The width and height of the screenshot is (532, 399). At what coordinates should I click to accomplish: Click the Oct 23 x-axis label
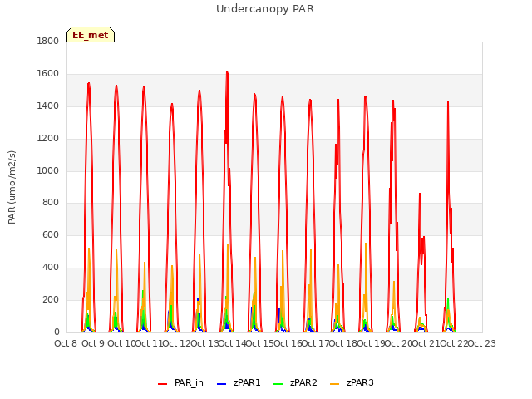point(482,343)
